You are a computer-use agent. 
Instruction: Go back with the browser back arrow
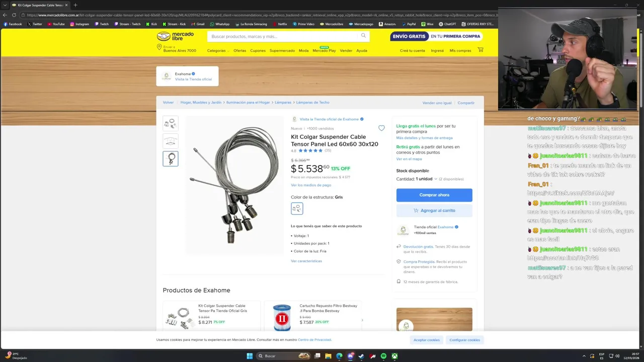(6, 15)
